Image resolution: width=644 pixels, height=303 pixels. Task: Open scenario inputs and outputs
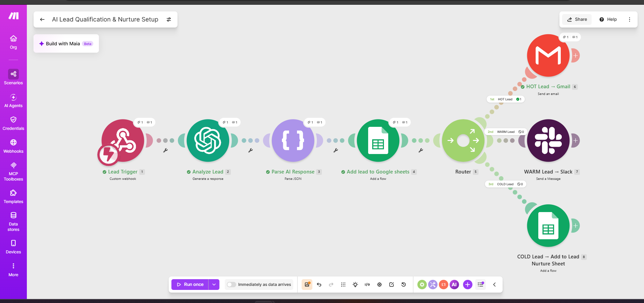tap(367, 285)
